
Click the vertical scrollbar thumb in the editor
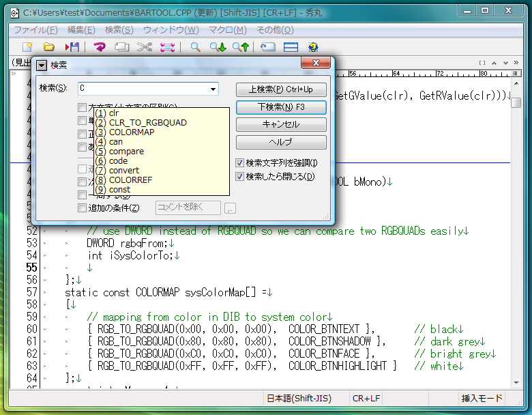click(x=516, y=102)
